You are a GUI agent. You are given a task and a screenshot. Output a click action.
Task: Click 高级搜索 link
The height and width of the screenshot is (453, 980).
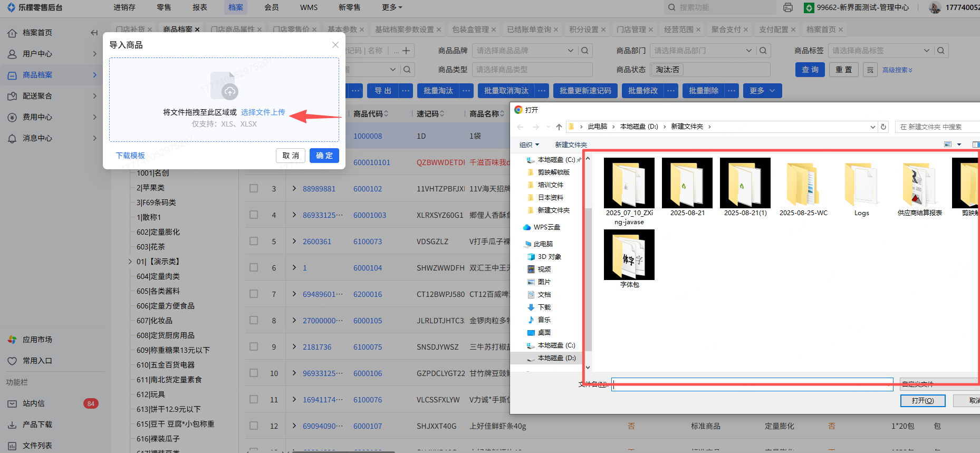point(897,70)
